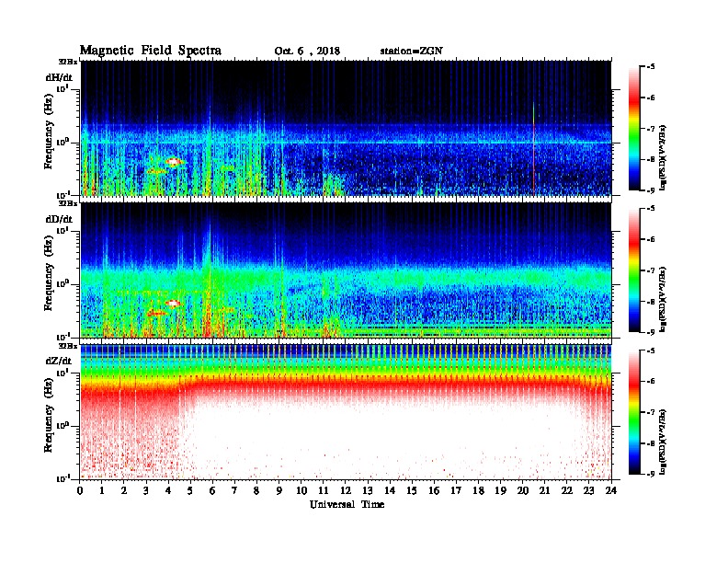Click hour "23" on the Universal Time axis

[589, 490]
